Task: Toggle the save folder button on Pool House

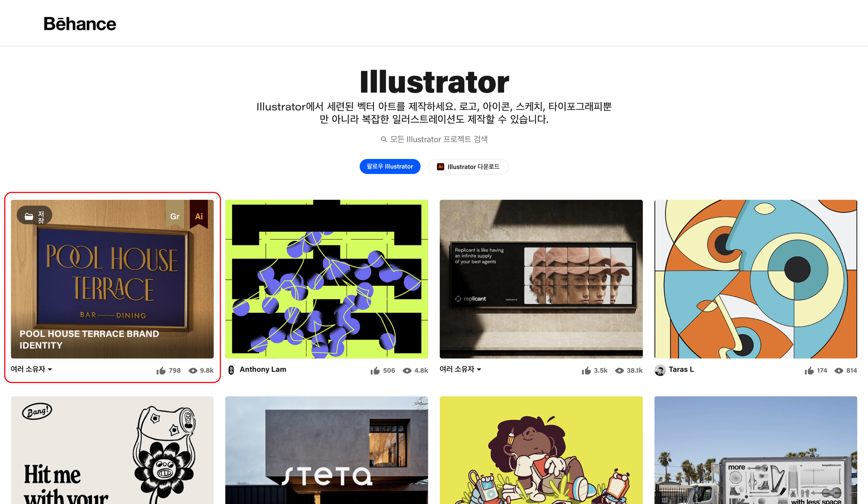Action: pyautogui.click(x=35, y=216)
